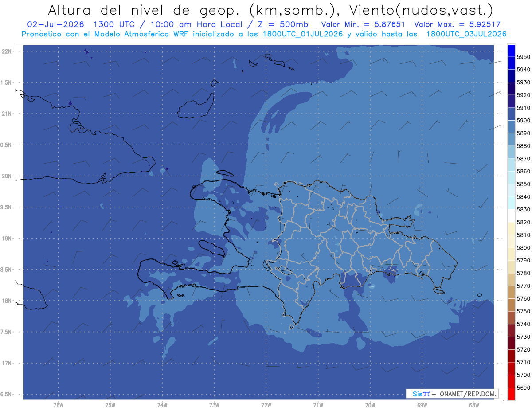The height and width of the screenshot is (411, 532).
Task: Click the '5810' legend value
Action: 523,235
